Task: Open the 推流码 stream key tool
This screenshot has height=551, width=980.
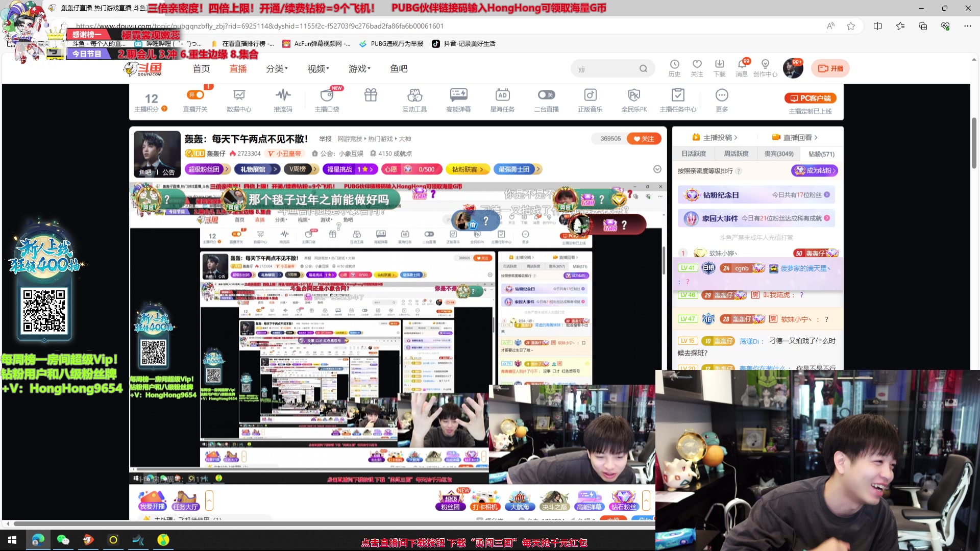Action: click(283, 99)
